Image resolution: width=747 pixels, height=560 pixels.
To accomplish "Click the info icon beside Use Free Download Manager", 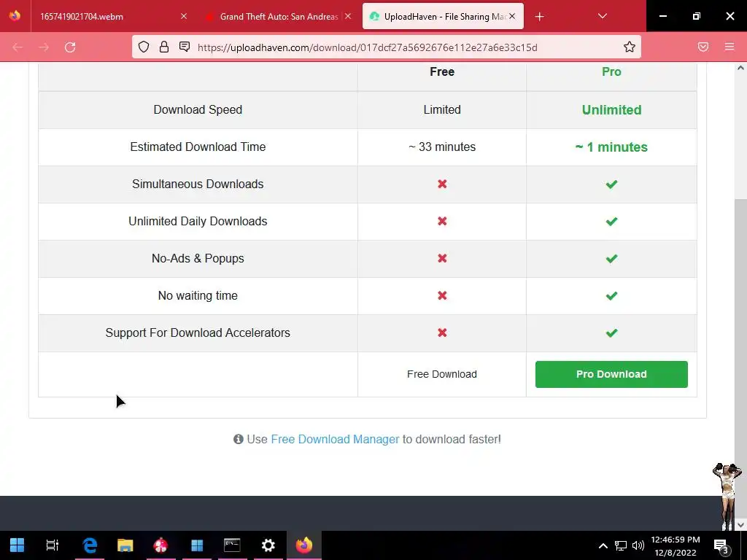I will pos(239,439).
